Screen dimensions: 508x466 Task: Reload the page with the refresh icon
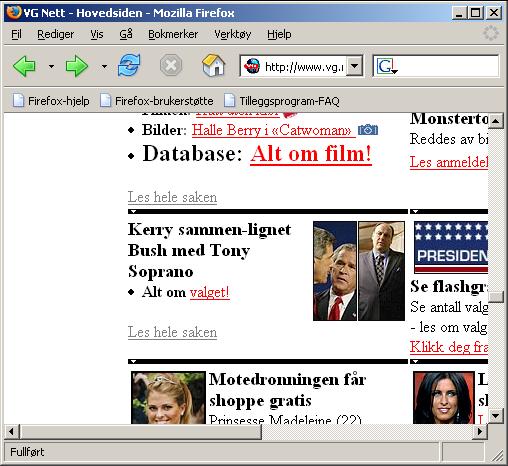(x=129, y=65)
